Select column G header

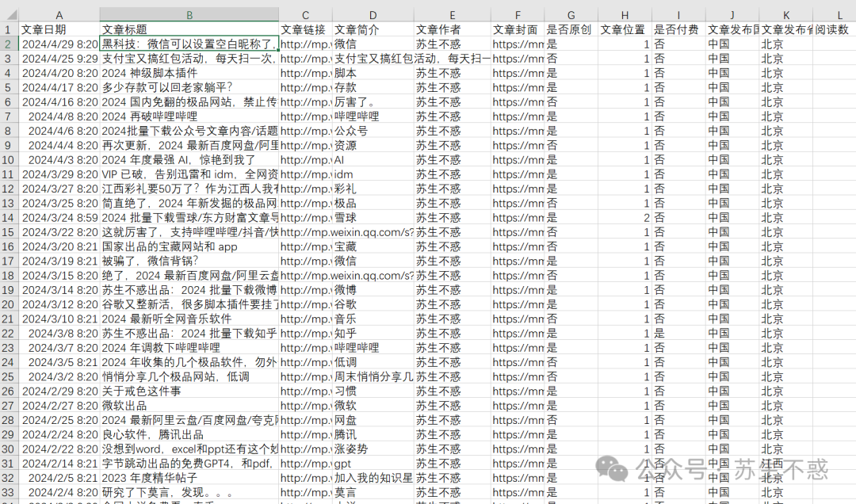[x=571, y=15]
